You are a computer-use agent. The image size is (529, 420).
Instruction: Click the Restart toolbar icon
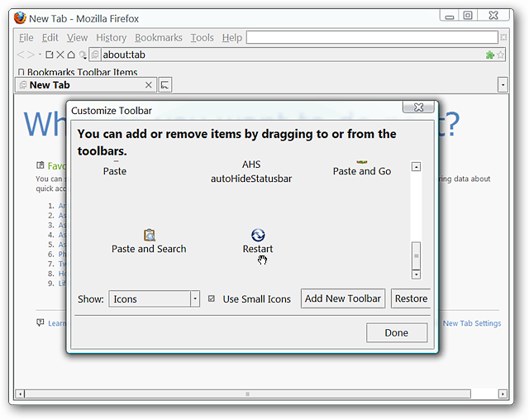pyautogui.click(x=258, y=235)
